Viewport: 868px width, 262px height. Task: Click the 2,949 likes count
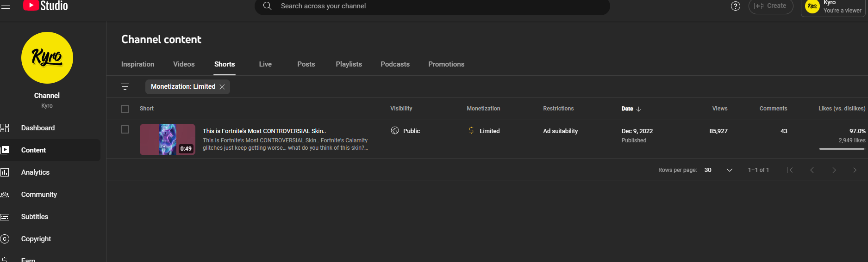[852, 140]
